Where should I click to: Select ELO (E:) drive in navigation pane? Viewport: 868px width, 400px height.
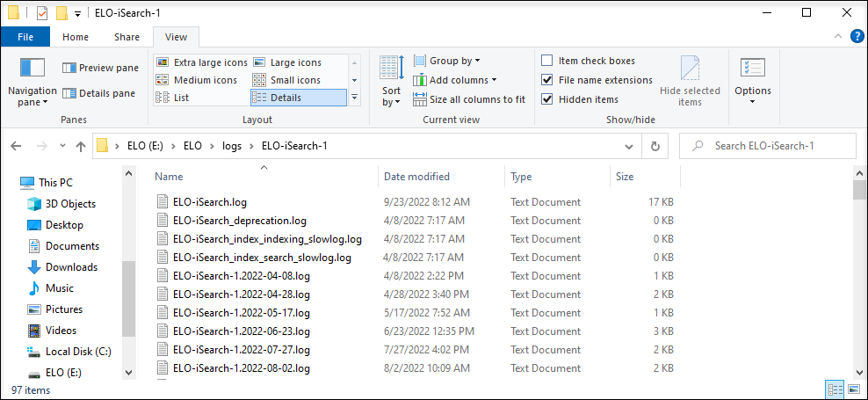pos(54,373)
